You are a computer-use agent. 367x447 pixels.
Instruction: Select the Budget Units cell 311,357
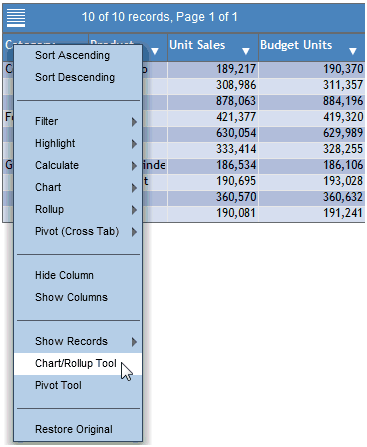tap(312, 85)
